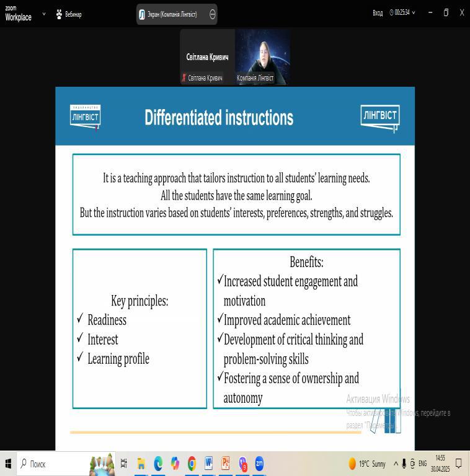Open the Viber icon with the notification badge
470x476 pixels.
coord(242,464)
